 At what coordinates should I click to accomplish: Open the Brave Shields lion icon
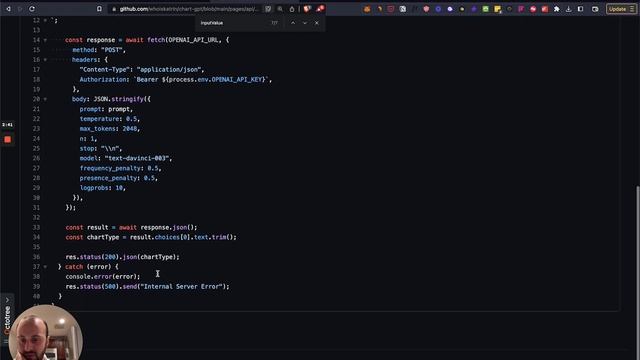tap(307, 9)
